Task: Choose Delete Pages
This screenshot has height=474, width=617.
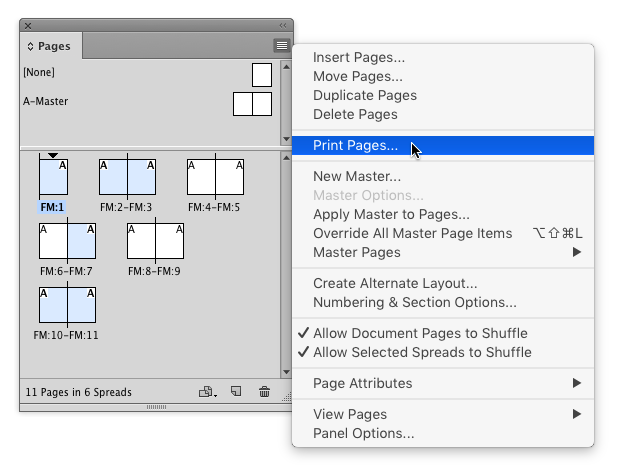Action: click(443, 114)
